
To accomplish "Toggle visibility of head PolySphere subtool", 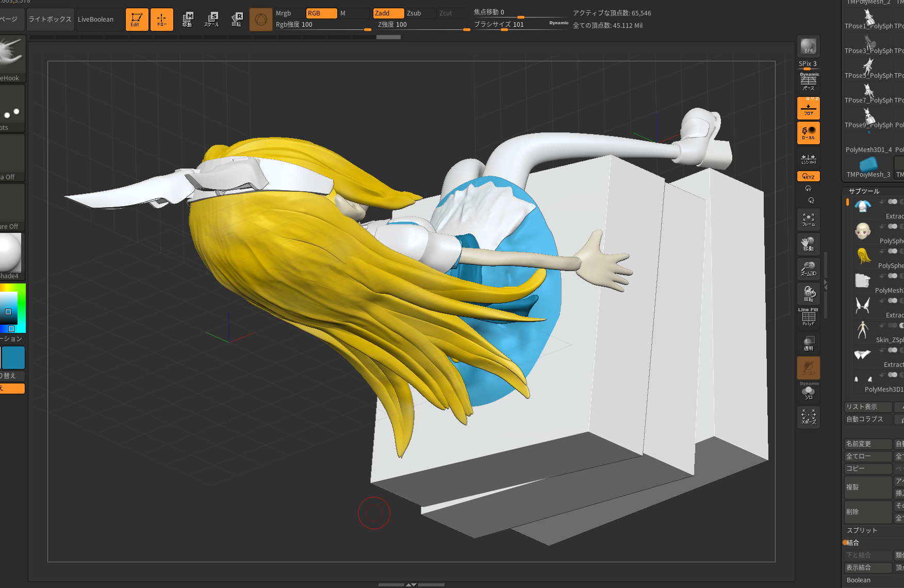I will pos(893,226).
